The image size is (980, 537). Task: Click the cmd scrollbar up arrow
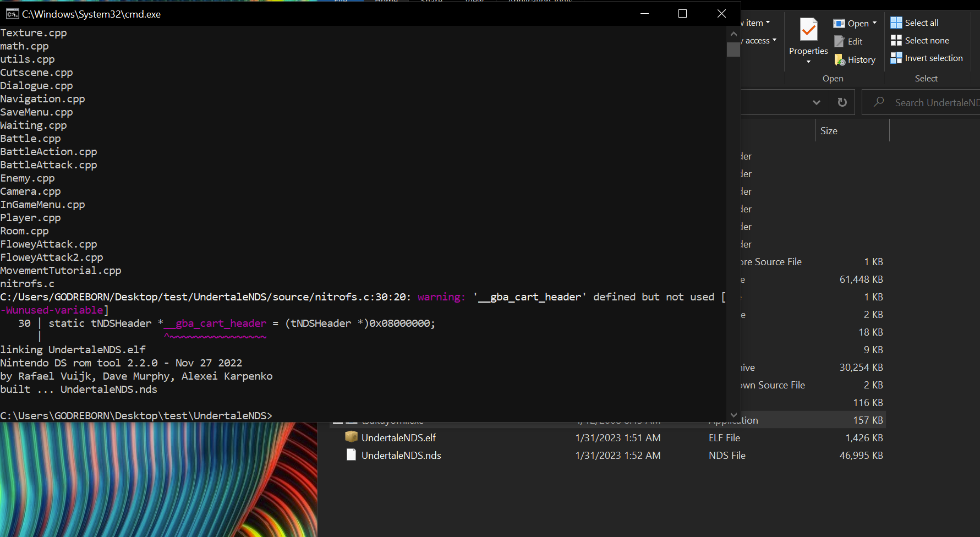tap(733, 34)
